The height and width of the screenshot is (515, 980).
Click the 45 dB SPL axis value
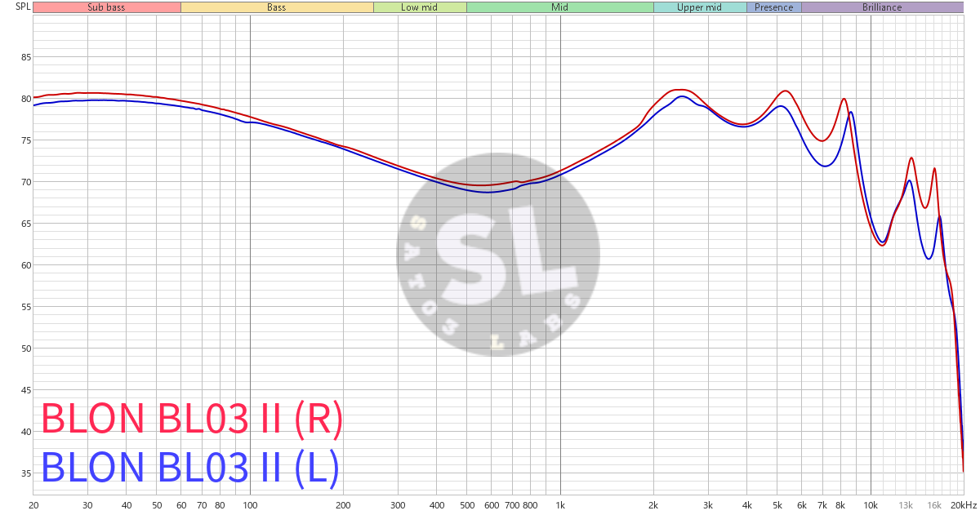(x=26, y=390)
